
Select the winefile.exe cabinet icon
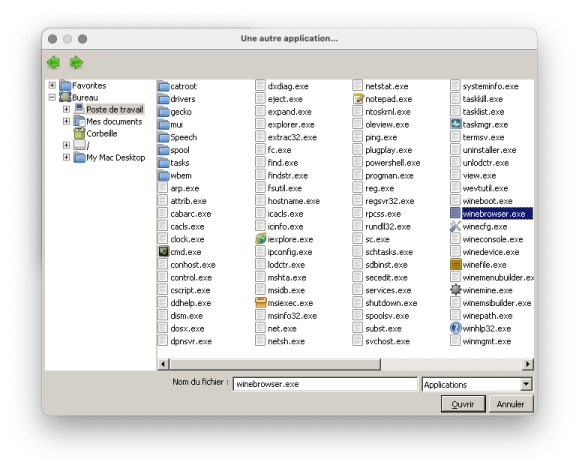[x=456, y=264]
